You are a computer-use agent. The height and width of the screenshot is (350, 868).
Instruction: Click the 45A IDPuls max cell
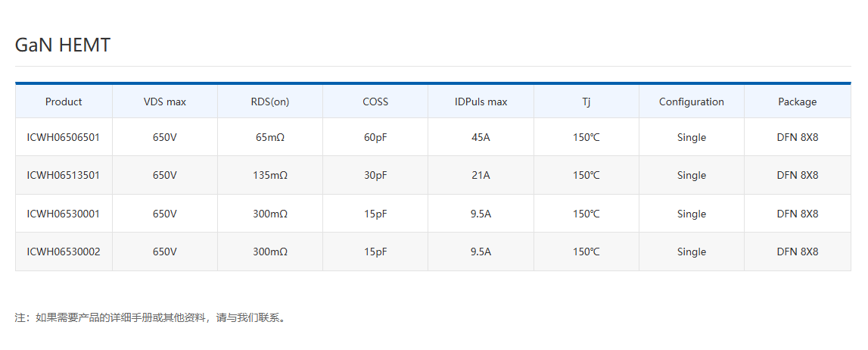pyautogui.click(x=481, y=137)
